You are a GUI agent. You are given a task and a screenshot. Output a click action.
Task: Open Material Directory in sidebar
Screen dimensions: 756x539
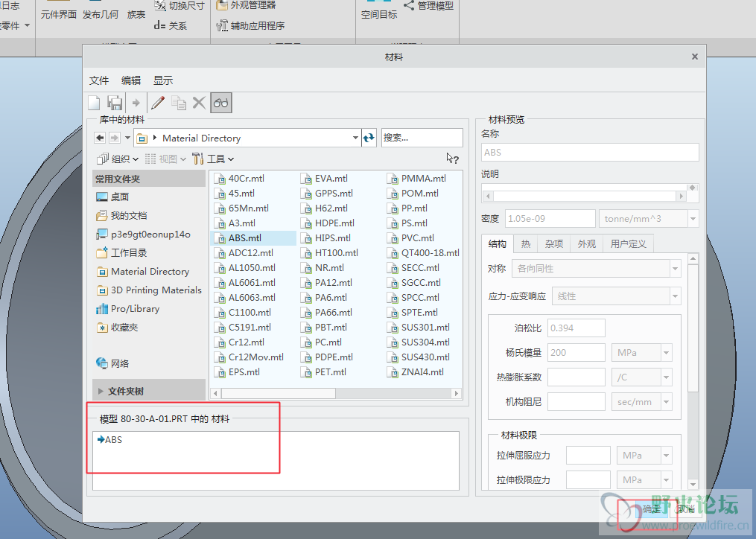[x=143, y=272]
